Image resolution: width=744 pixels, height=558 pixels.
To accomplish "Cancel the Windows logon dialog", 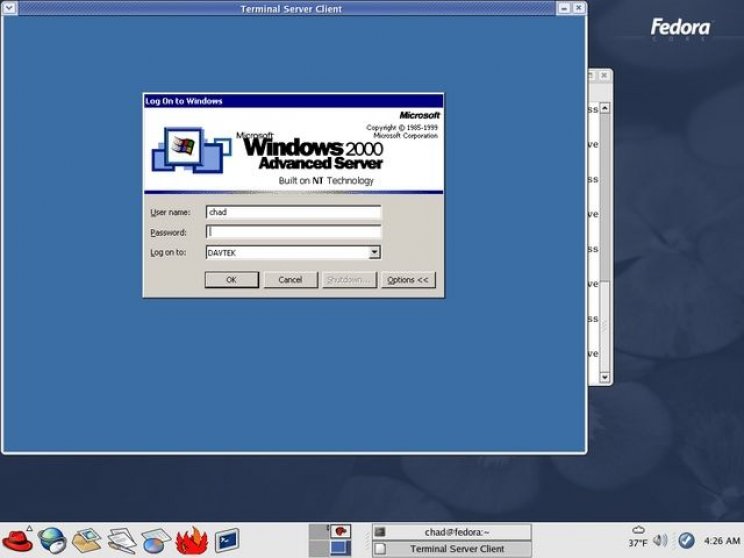I will click(290, 280).
